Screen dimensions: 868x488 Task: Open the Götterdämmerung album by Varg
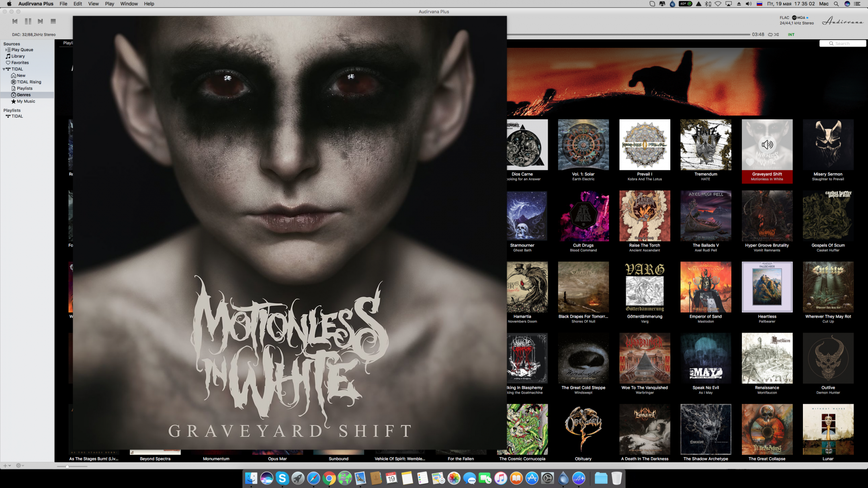[645, 287]
